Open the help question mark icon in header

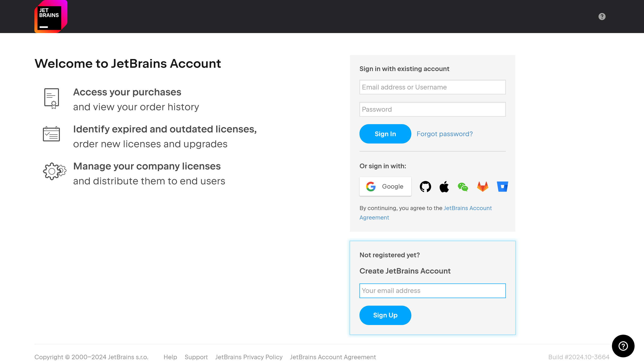(602, 17)
